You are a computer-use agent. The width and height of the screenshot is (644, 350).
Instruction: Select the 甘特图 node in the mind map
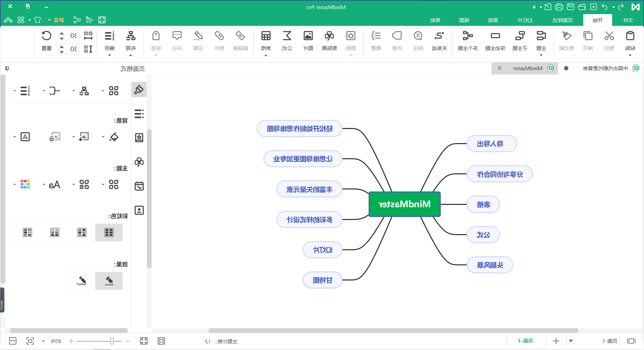point(322,280)
